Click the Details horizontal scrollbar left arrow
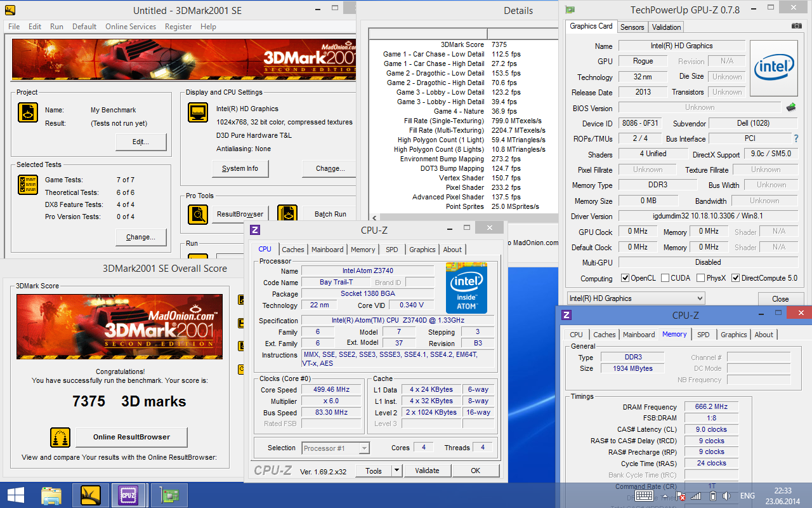 [x=374, y=218]
